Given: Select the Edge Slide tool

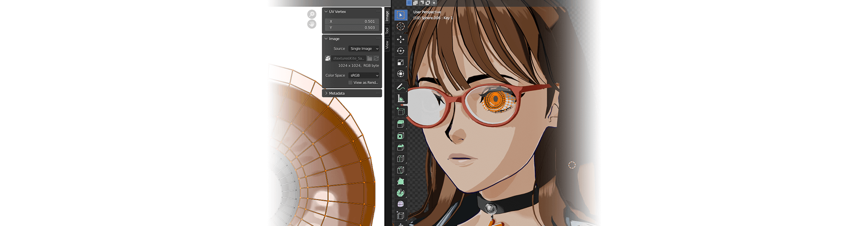Looking at the screenshot, I should click(401, 216).
